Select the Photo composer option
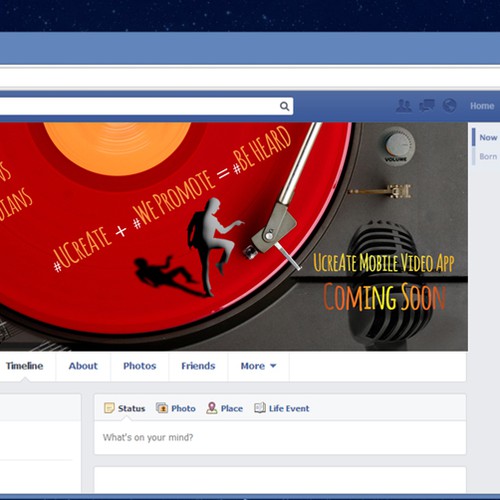Image resolution: width=500 pixels, height=500 pixels. (176, 408)
